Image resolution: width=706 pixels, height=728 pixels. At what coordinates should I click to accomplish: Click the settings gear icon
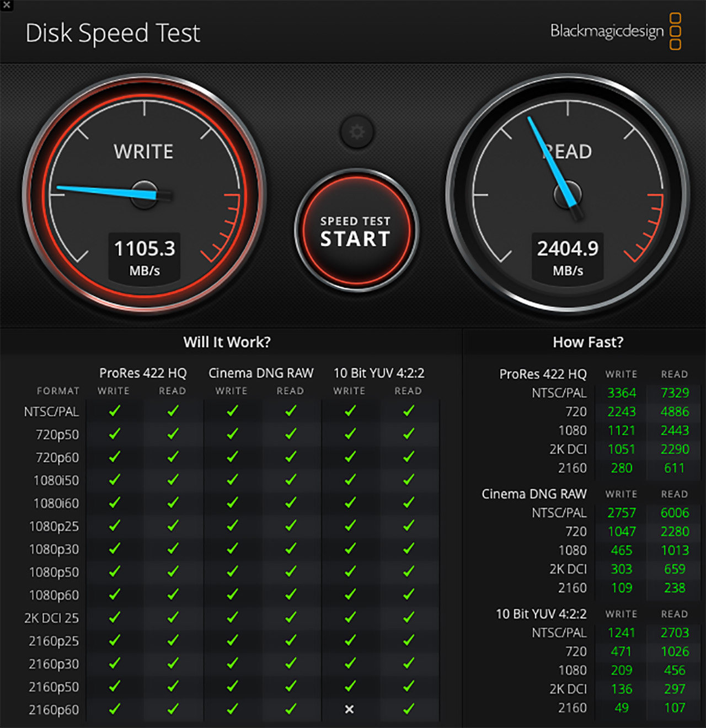[x=357, y=132]
